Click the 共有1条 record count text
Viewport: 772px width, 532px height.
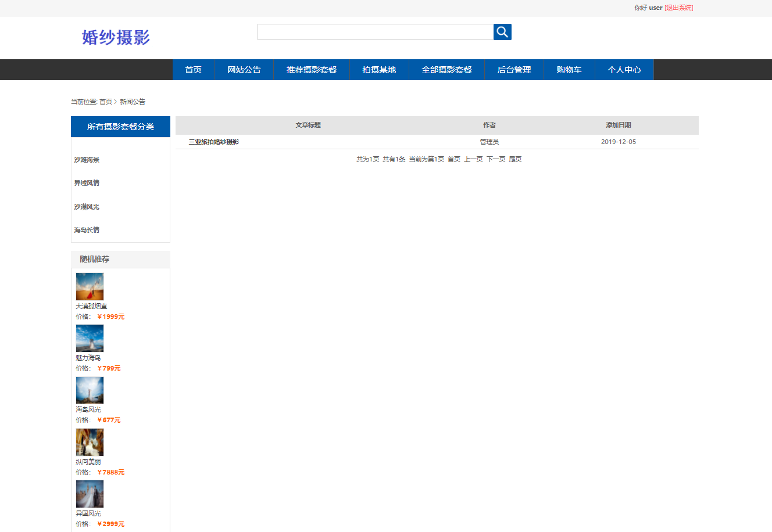click(394, 159)
